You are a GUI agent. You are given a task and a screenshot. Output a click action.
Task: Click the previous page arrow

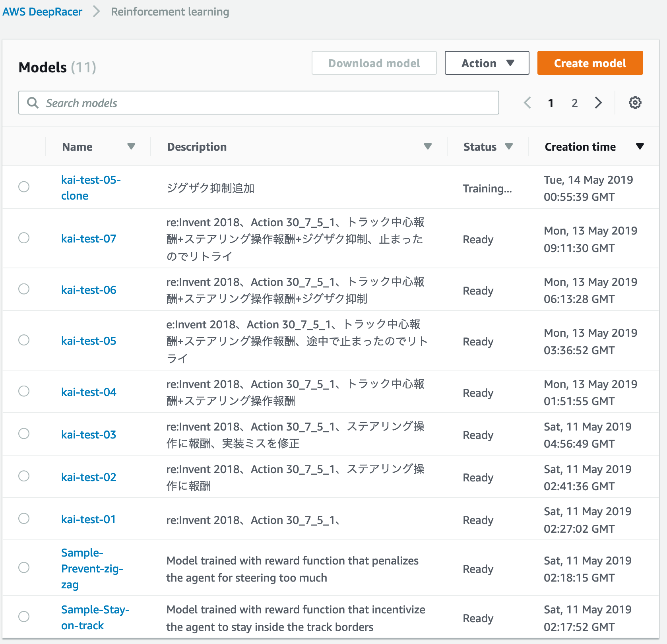[x=527, y=103]
